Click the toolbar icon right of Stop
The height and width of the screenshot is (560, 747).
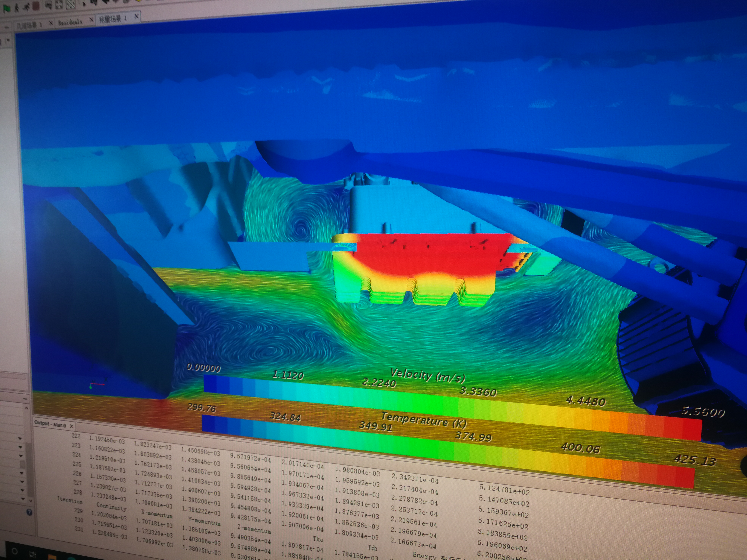(x=49, y=5)
